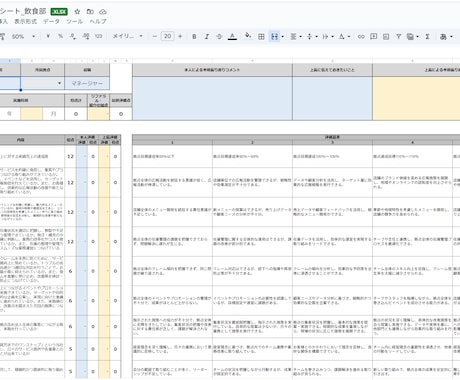Viewport: 460px width, 380px height.
Task: Expand merge cells options arrow
Action: [283, 37]
